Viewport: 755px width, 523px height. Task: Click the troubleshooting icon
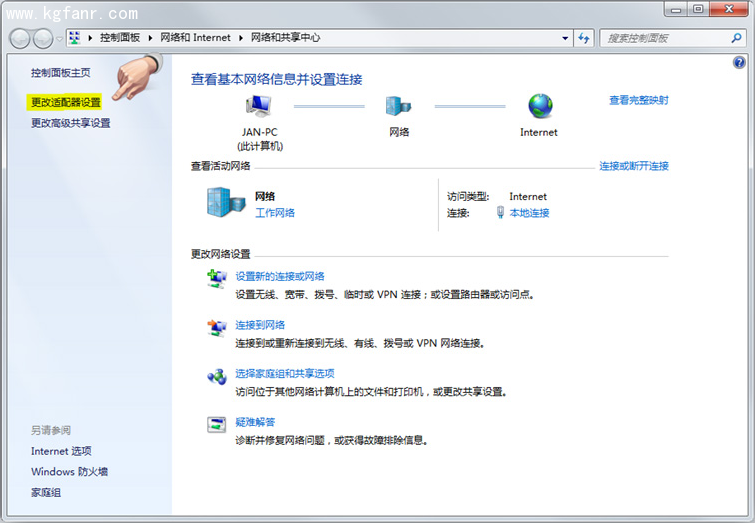[x=217, y=425]
